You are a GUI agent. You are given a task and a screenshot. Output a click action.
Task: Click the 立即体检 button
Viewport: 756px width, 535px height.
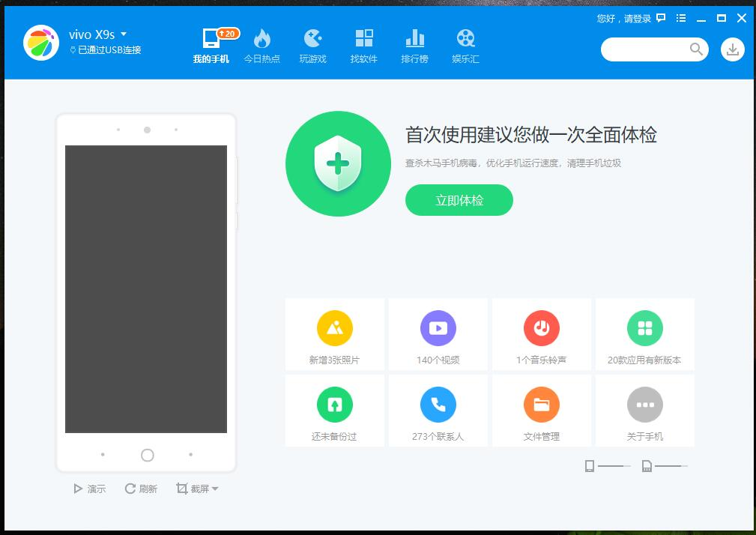pyautogui.click(x=459, y=200)
